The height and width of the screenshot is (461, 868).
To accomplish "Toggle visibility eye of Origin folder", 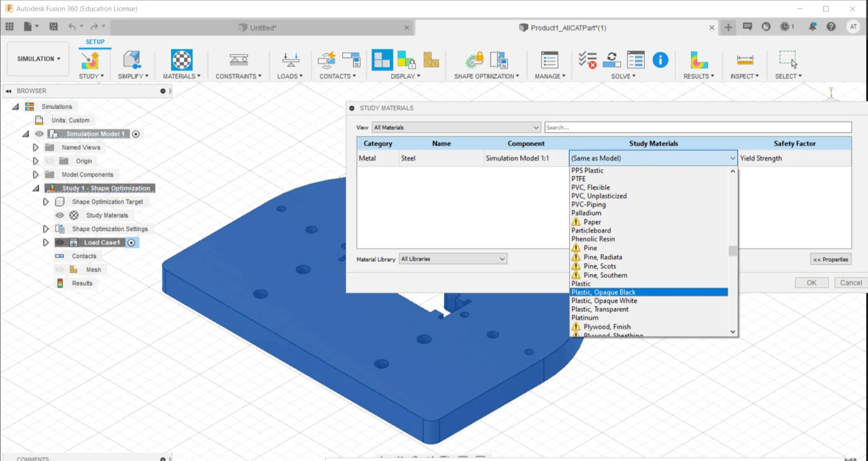I will pos(50,161).
